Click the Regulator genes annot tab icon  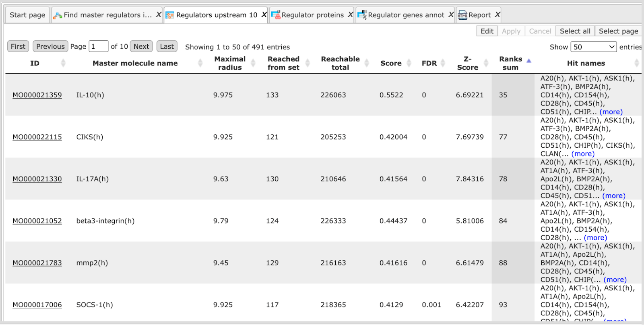(362, 15)
